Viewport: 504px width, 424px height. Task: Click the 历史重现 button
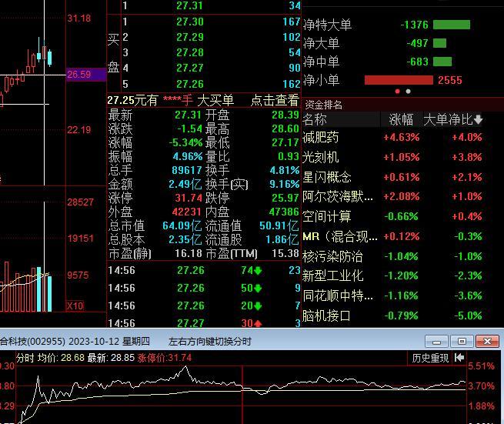click(430, 358)
